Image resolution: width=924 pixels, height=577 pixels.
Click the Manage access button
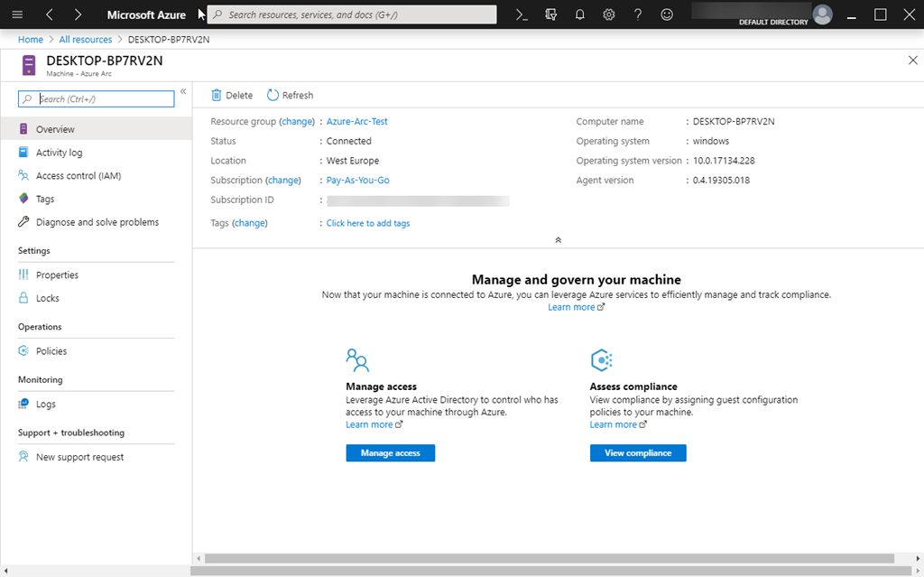click(390, 453)
